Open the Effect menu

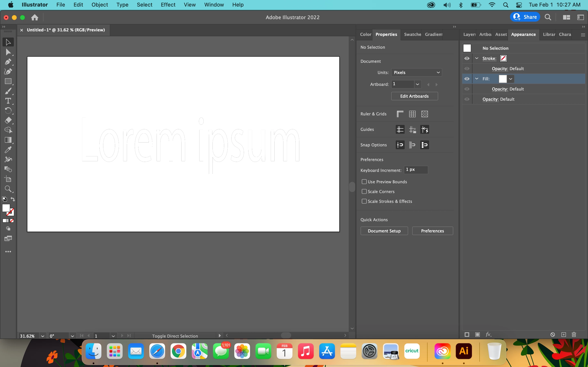coord(168,5)
